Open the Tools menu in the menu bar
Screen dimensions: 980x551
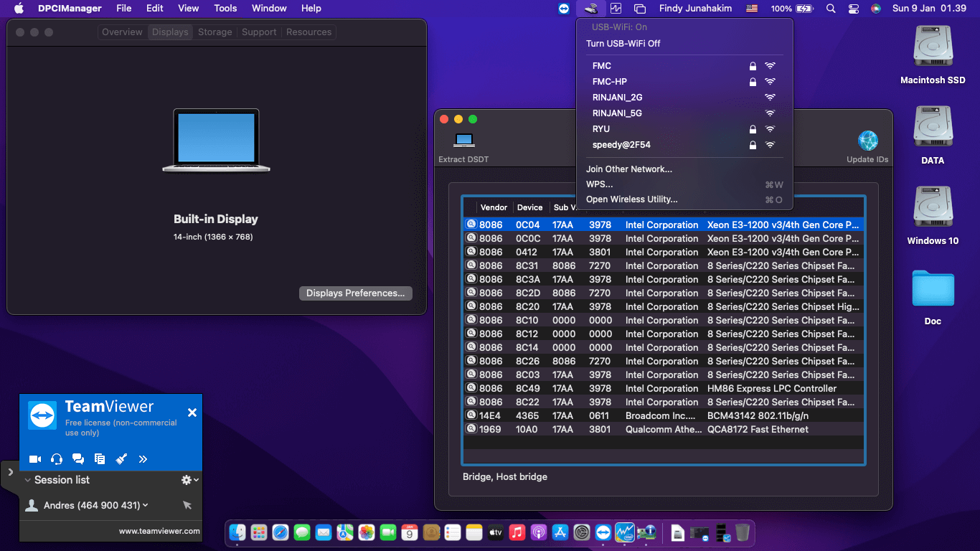coord(225,9)
